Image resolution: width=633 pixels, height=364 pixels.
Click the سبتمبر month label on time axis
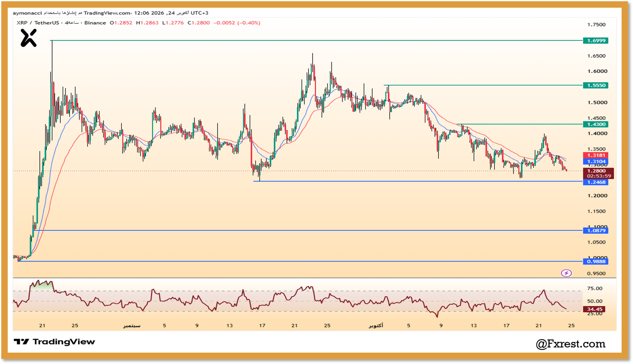(x=132, y=326)
